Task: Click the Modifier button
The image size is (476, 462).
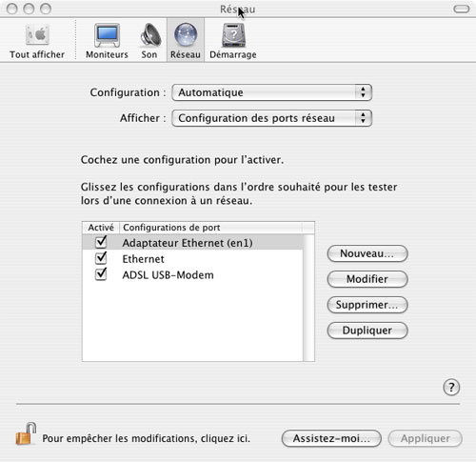Action: coord(367,279)
